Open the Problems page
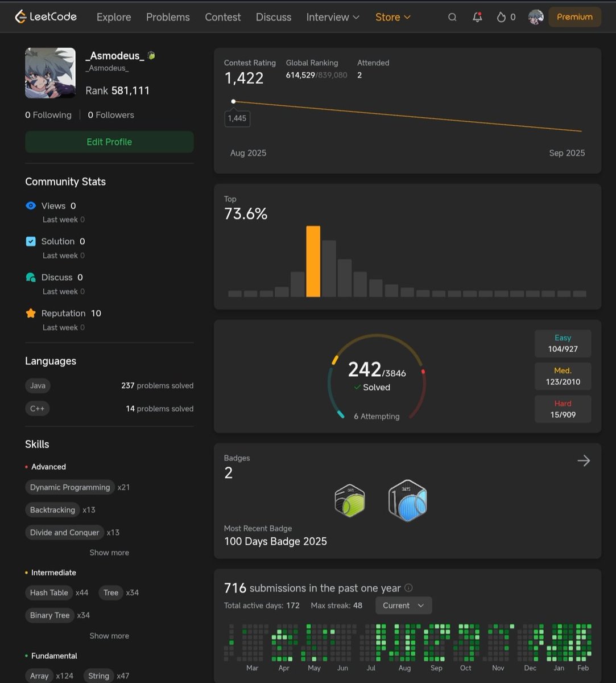The height and width of the screenshot is (683, 616). [168, 17]
